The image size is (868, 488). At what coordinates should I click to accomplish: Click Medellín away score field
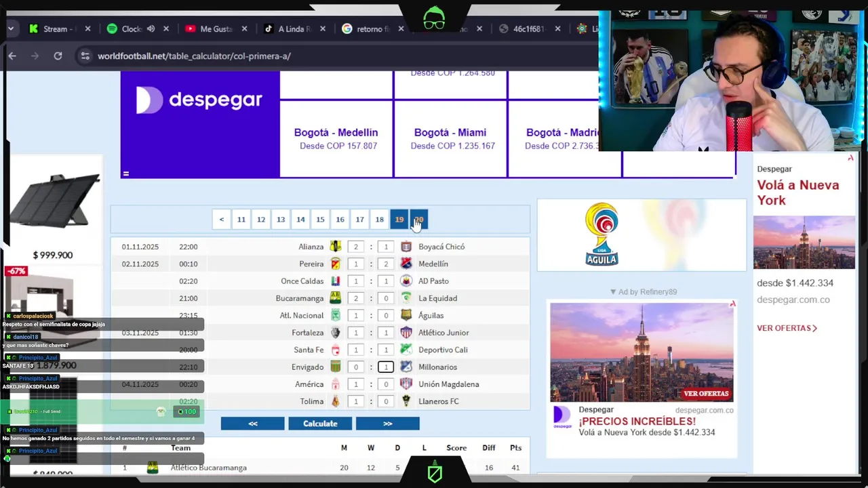pos(386,264)
